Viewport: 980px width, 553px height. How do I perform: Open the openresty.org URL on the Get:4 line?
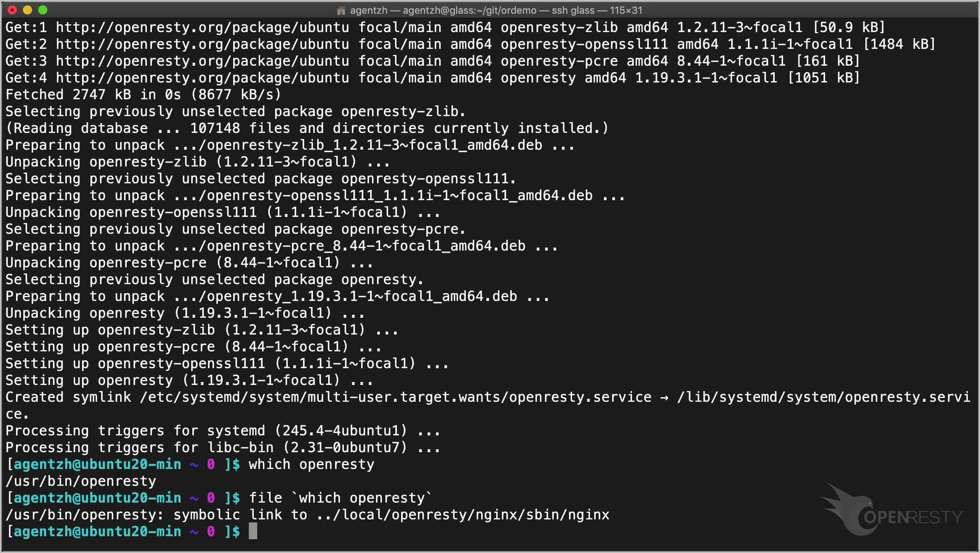202,78
